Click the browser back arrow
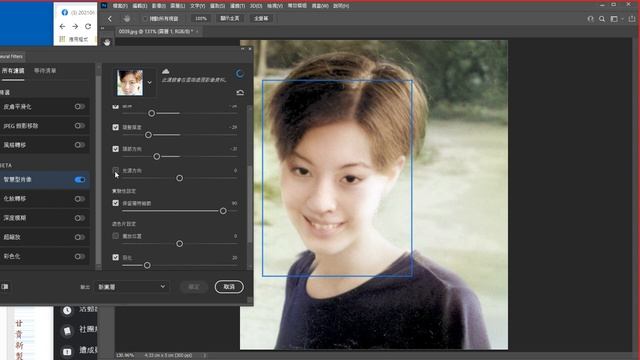Viewport: 640px width, 360px height. tap(62, 27)
